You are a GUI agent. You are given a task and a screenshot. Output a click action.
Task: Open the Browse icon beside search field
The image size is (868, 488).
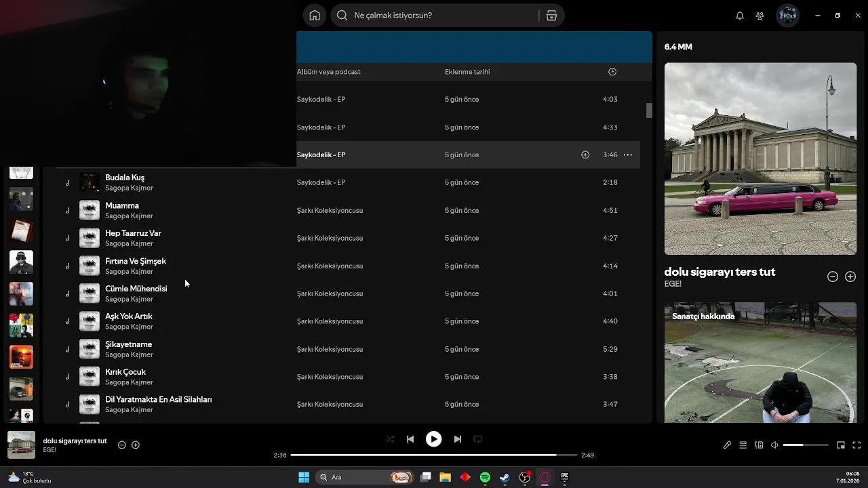(551, 16)
